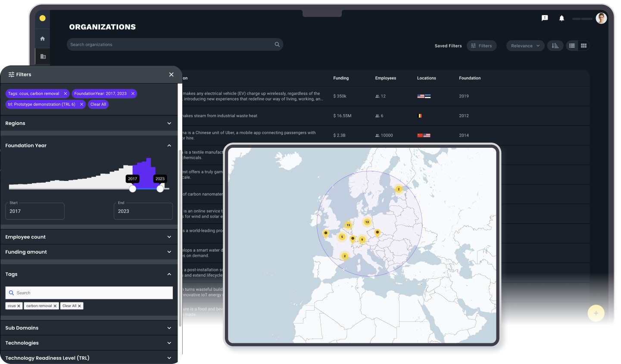
Task: Open the Home sidebar icon
Action: click(x=42, y=39)
